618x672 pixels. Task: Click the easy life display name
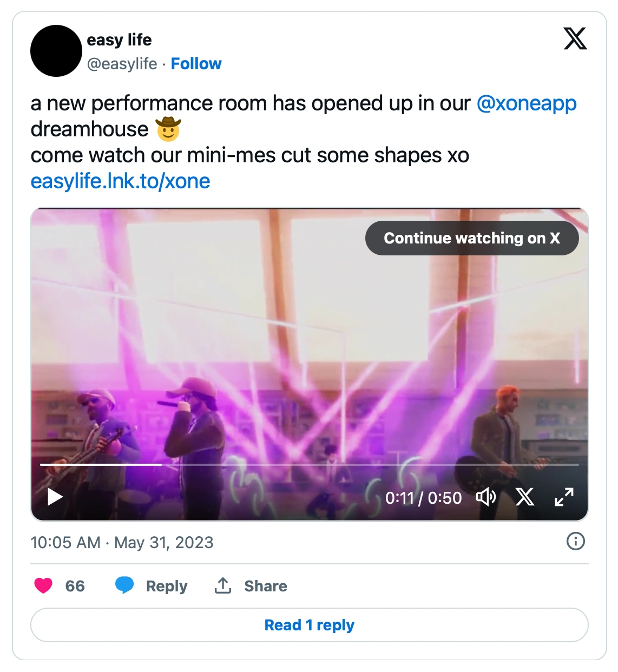click(x=119, y=40)
